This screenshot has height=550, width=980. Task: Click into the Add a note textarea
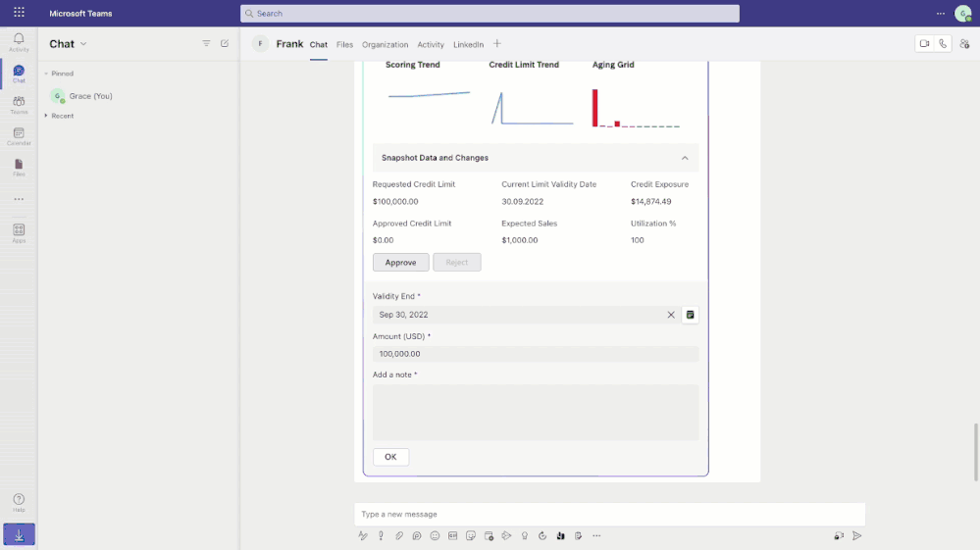[536, 413]
